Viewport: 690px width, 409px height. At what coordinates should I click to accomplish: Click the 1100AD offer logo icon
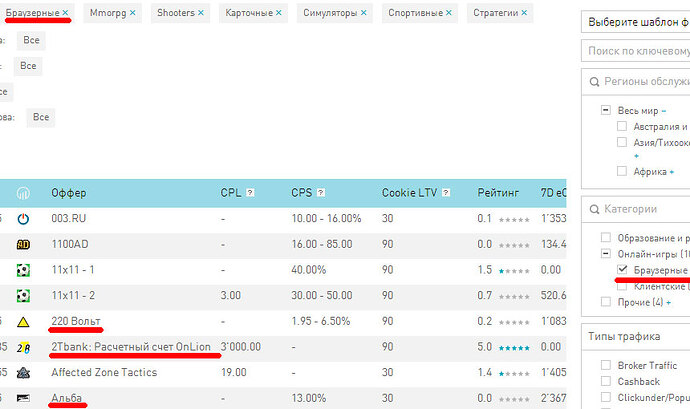[23, 244]
